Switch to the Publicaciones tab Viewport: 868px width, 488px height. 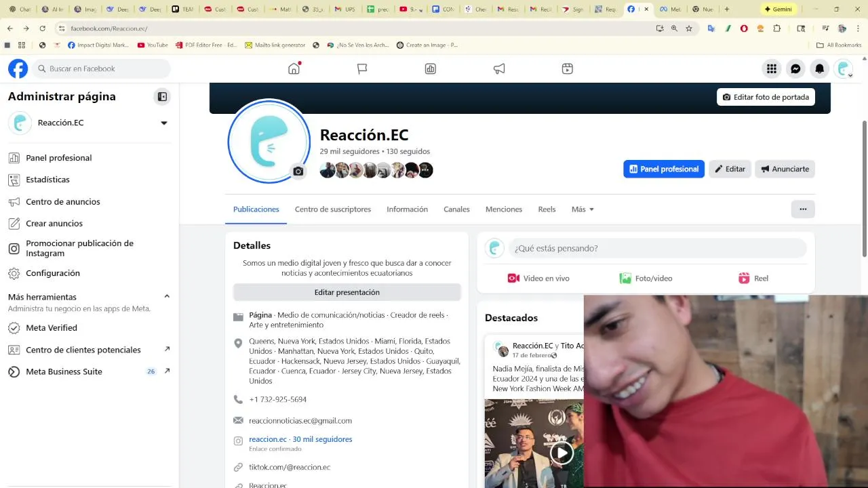pos(256,209)
